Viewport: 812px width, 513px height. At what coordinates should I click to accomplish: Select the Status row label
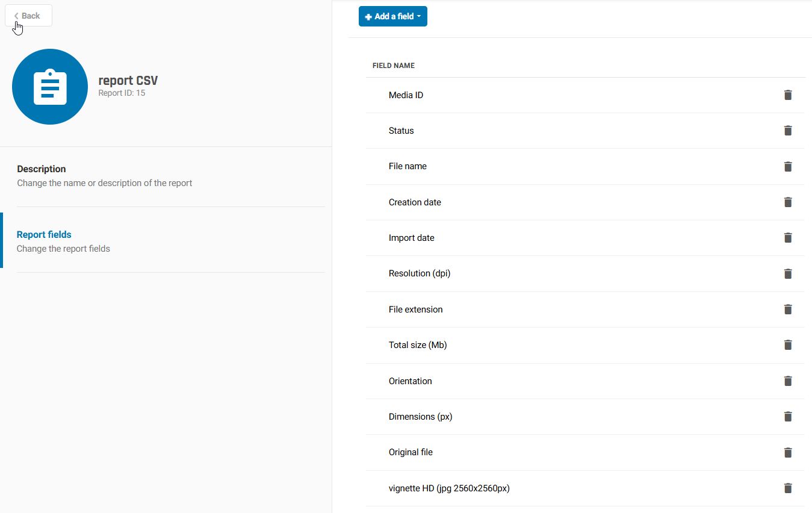coord(401,131)
